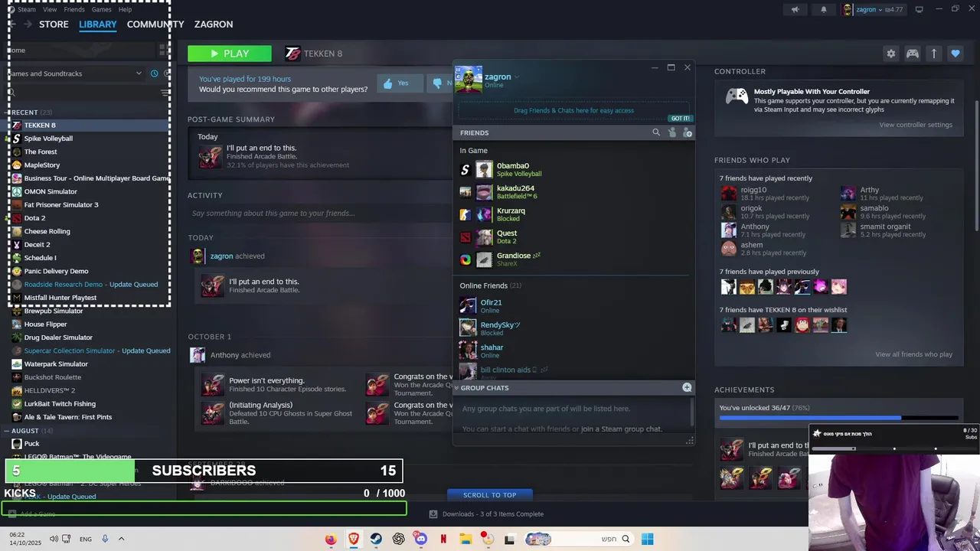Create new group chat with plus icon

click(687, 387)
